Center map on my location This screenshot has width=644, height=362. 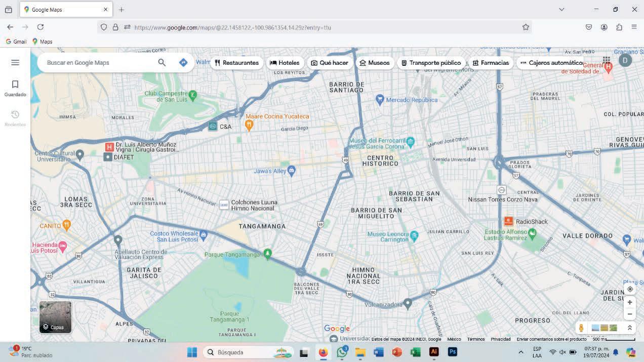(630, 289)
